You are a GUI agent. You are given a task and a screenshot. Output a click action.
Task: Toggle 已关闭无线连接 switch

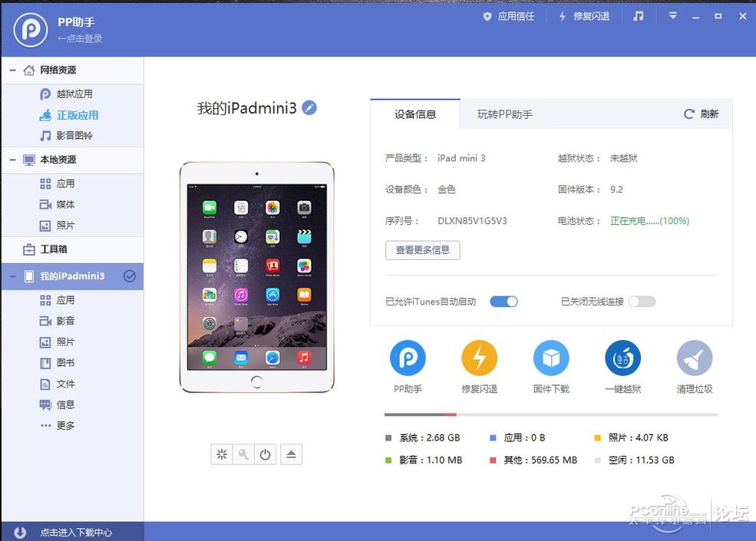[x=642, y=302]
